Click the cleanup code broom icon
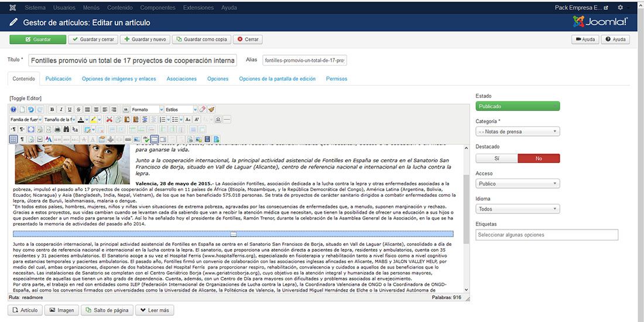 coord(211,109)
